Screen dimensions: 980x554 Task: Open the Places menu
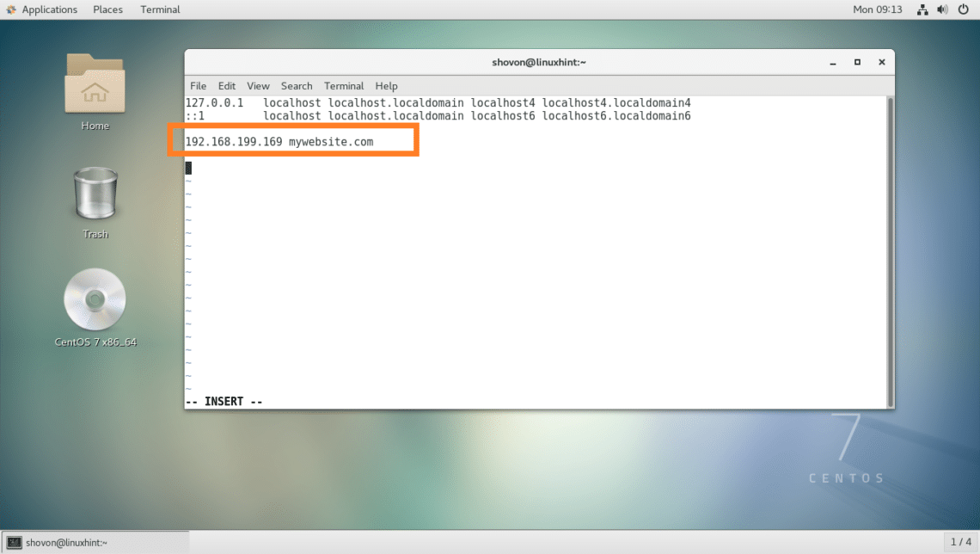pos(107,9)
